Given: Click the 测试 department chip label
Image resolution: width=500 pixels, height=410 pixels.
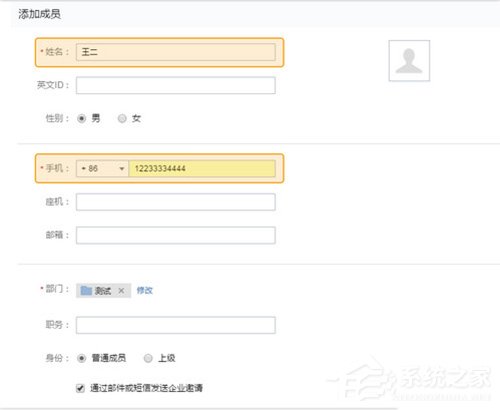Looking at the screenshot, I should pos(103,291).
